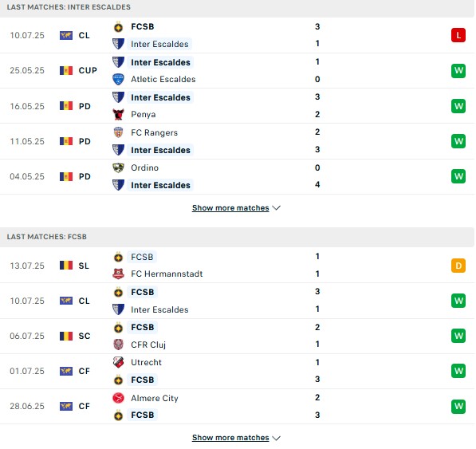Open the Almere City vs FCSB match row
The width and height of the screenshot is (476, 449).
[x=238, y=406]
